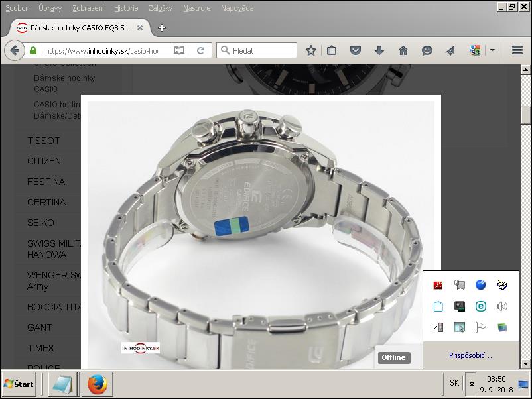
Task: Collapse hidden tray icons arrow
Action: pos(471,384)
